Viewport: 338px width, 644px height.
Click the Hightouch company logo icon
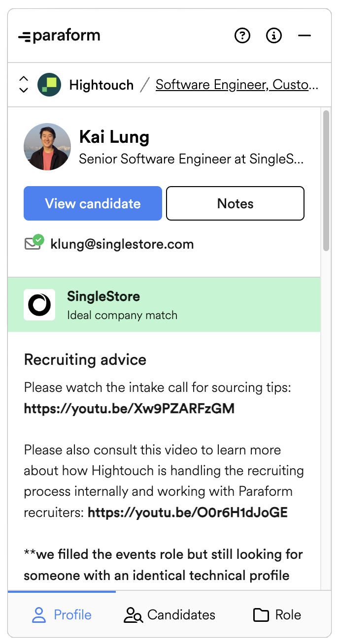[x=49, y=85]
